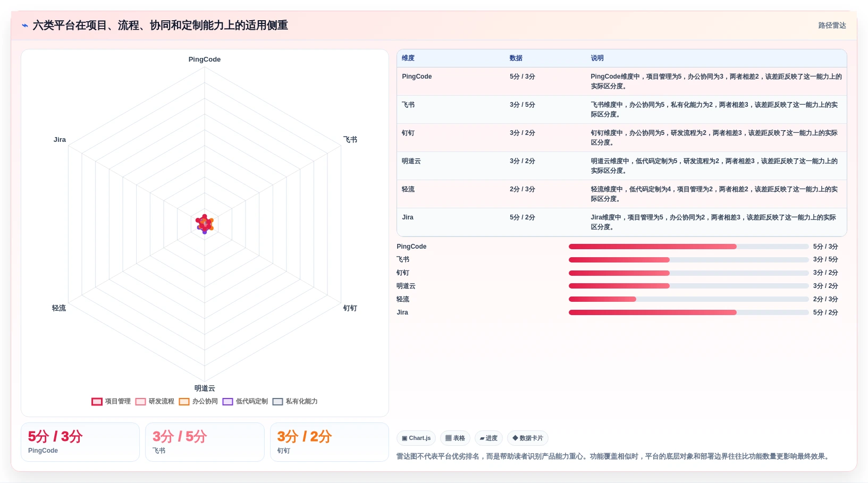Click the 飞书 axis label on radar
Viewport: 868px width, 483px height.
click(x=350, y=140)
